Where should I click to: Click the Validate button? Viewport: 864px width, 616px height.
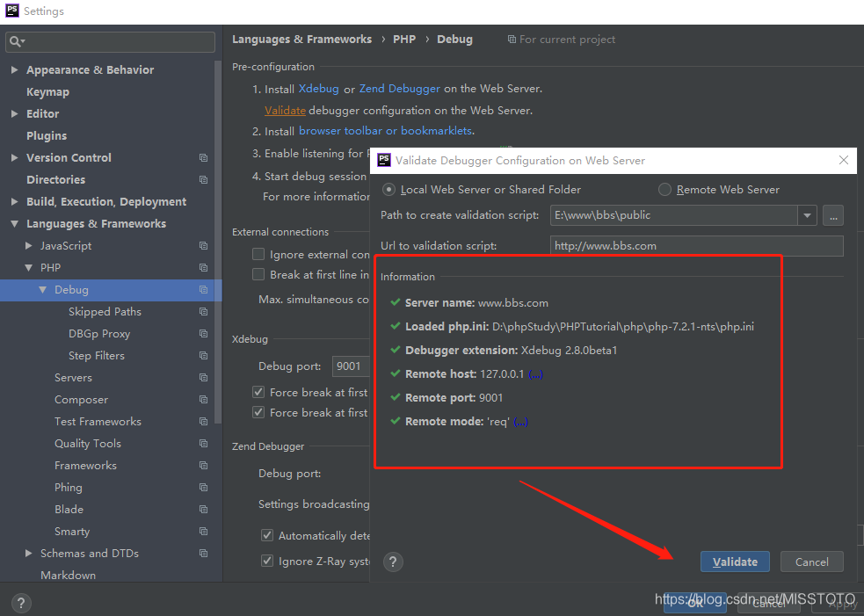735,562
